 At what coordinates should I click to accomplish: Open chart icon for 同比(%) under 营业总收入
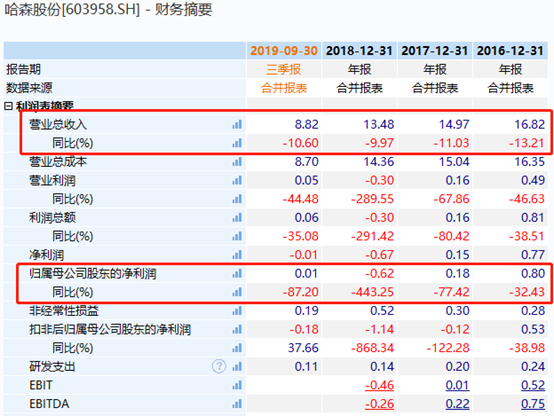click(237, 143)
